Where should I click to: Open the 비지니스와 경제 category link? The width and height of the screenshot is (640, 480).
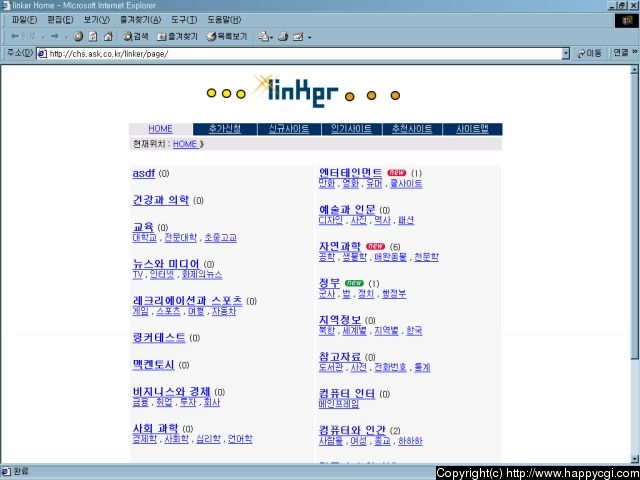pos(171,392)
